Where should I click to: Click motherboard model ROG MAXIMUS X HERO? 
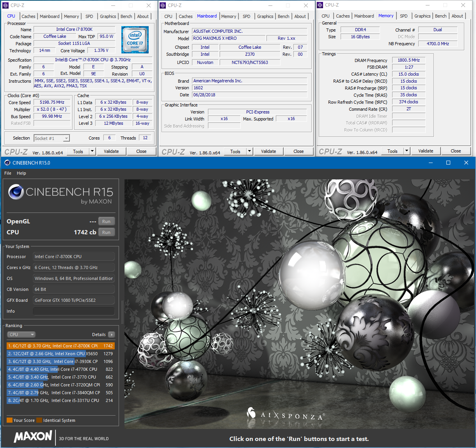point(228,38)
